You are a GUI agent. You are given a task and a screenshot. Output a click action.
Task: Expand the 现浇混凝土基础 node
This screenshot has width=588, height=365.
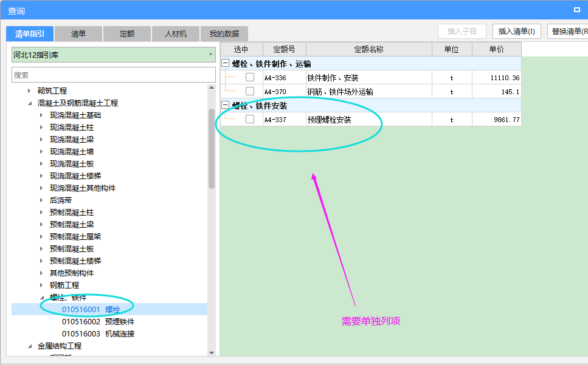pyautogui.click(x=41, y=115)
